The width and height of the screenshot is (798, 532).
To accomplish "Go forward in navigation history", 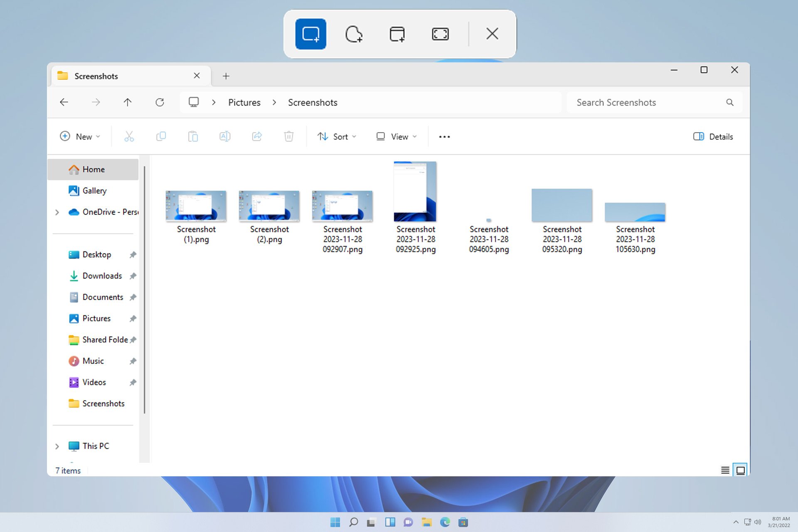I will click(x=96, y=102).
